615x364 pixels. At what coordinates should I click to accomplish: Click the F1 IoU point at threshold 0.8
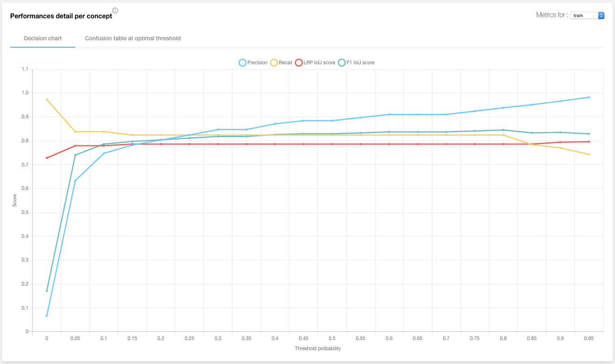(x=503, y=130)
